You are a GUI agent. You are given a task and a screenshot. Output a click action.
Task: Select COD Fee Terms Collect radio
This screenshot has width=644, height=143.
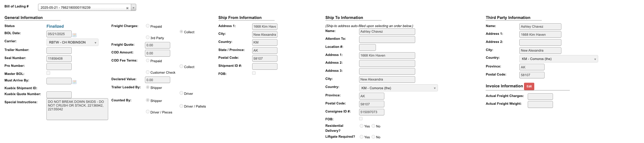[x=181, y=66]
